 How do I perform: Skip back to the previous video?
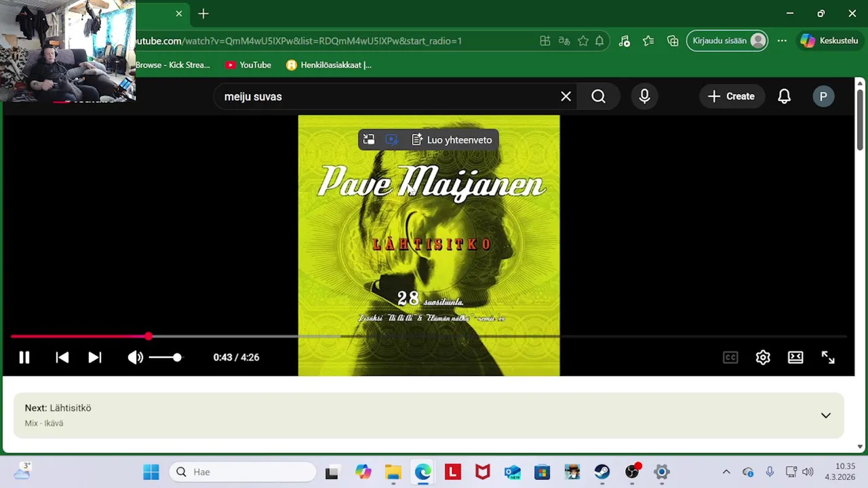pyautogui.click(x=62, y=357)
